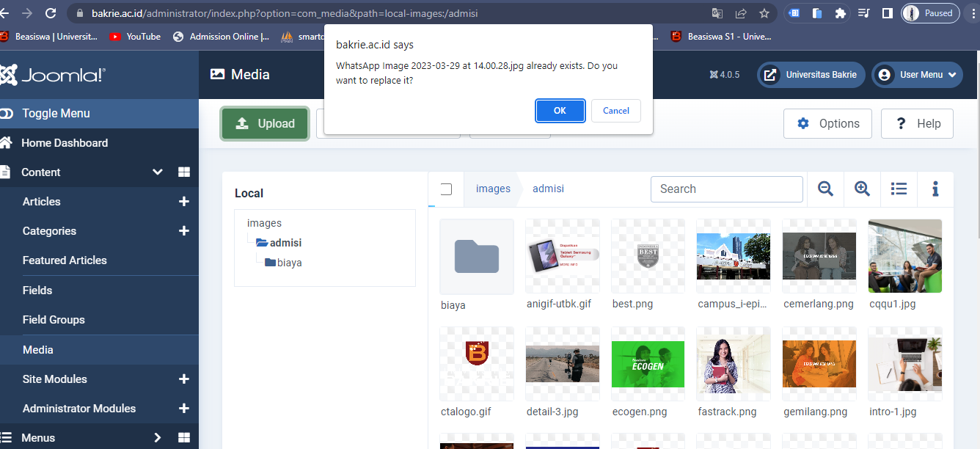Expand the User Menu dropdown
The image size is (980, 449).
click(x=917, y=75)
